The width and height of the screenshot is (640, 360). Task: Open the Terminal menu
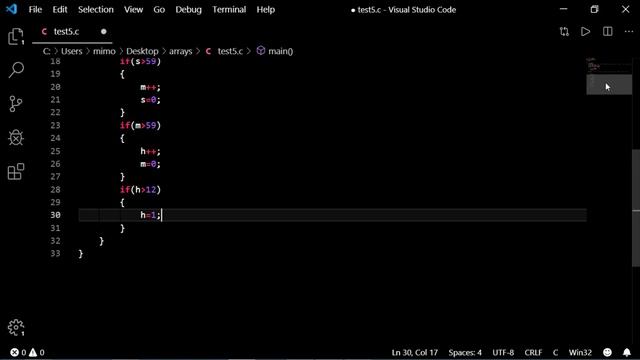click(229, 9)
